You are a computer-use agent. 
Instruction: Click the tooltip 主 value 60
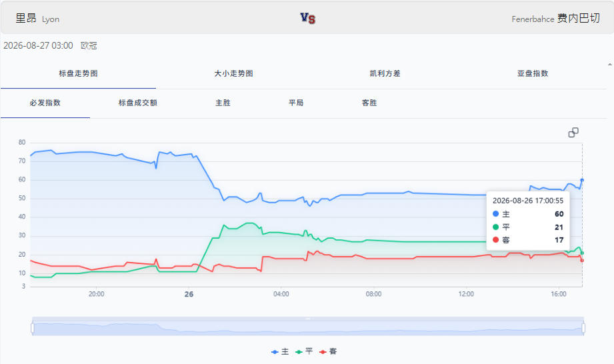click(559, 214)
